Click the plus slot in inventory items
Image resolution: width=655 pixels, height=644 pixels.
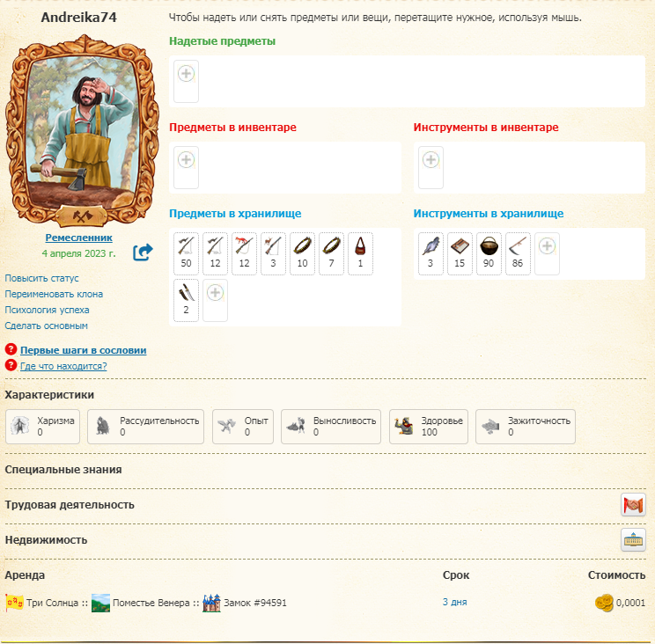pos(186,167)
